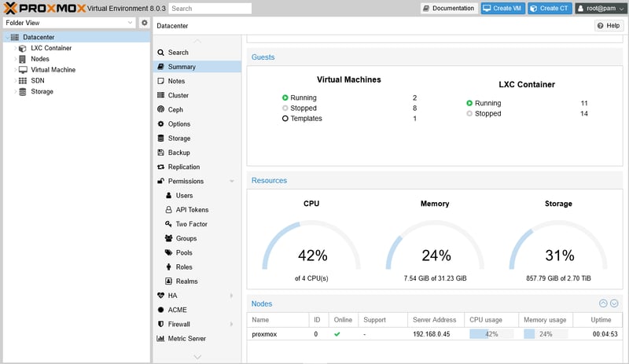This screenshot has height=364, width=629.
Task: Click the top Search input field
Action: [210, 9]
